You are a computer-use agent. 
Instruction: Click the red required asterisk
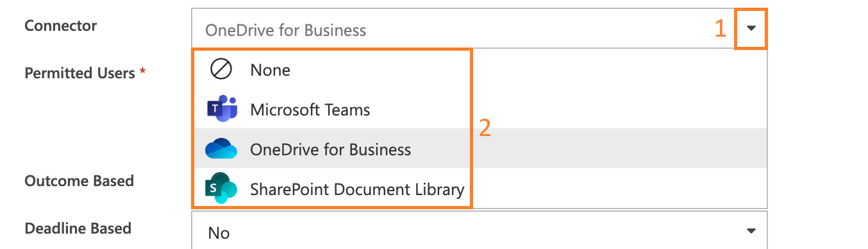click(143, 71)
